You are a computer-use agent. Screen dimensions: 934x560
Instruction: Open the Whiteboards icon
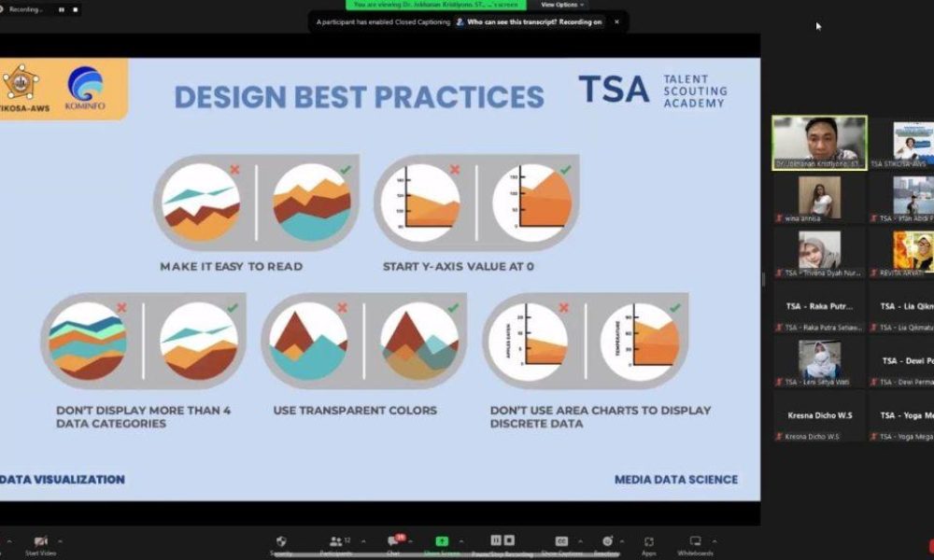point(695,541)
